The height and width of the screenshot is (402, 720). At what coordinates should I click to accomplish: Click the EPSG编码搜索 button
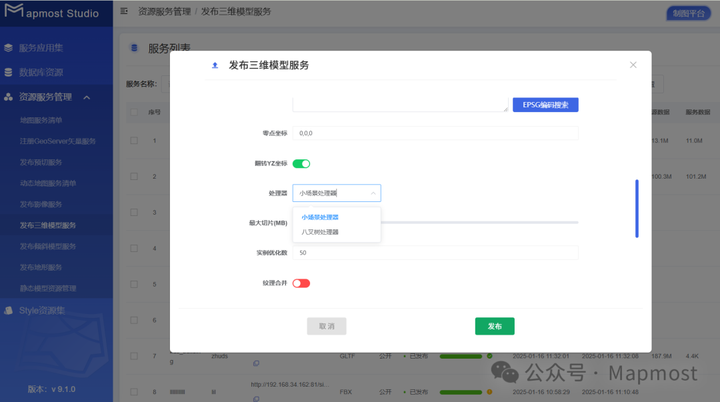(x=546, y=105)
